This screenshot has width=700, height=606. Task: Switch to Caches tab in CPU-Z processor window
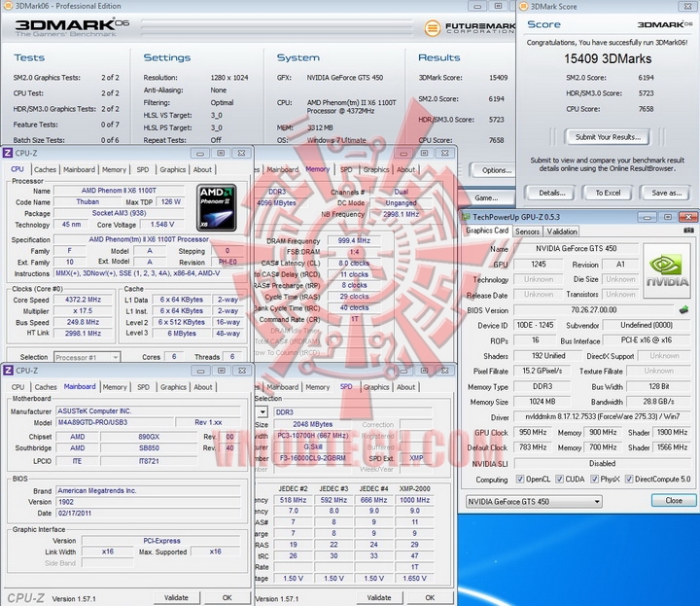point(45,169)
